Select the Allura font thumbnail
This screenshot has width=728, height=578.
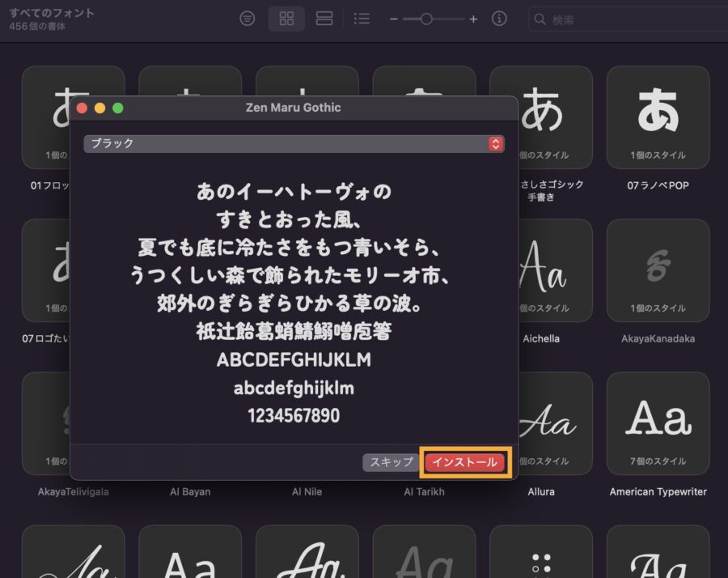[x=555, y=423]
